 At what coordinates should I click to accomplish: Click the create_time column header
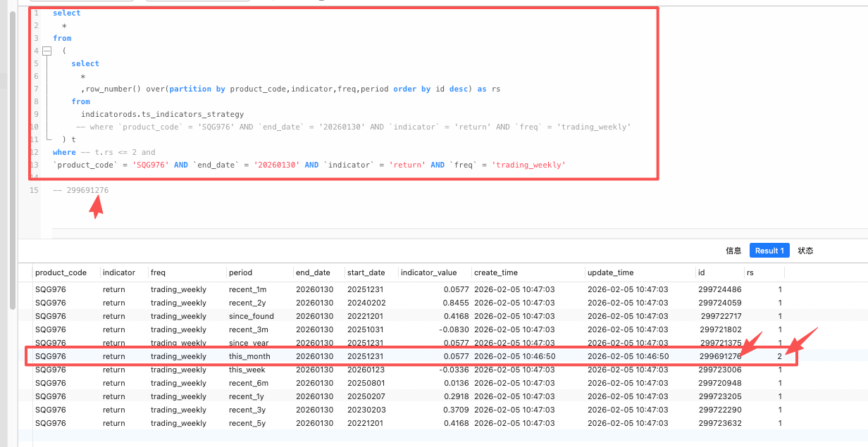pyautogui.click(x=497, y=272)
